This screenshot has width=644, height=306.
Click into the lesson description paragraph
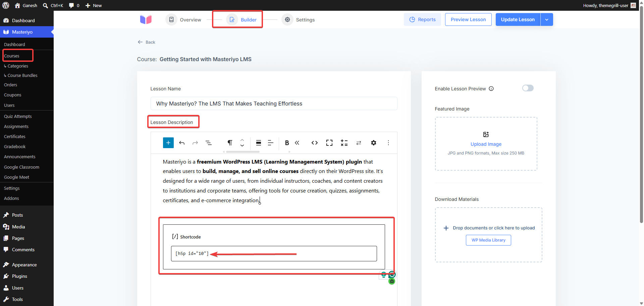274,181
